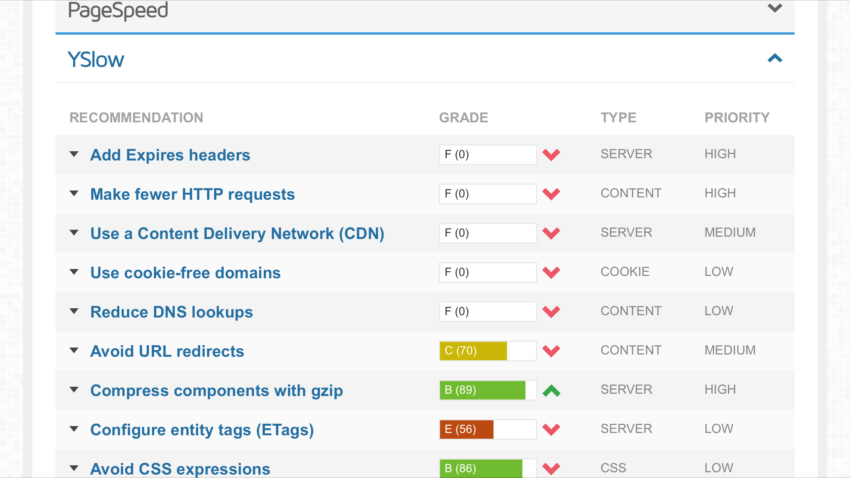Open Configure entity tags (ETags) link

click(202, 430)
